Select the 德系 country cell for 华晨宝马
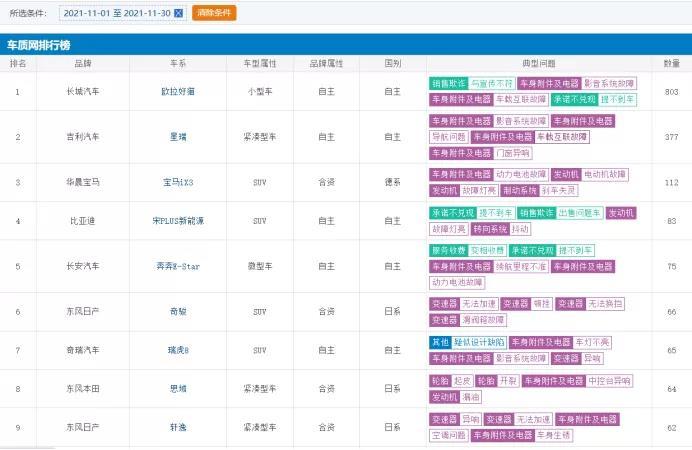 pyautogui.click(x=392, y=182)
